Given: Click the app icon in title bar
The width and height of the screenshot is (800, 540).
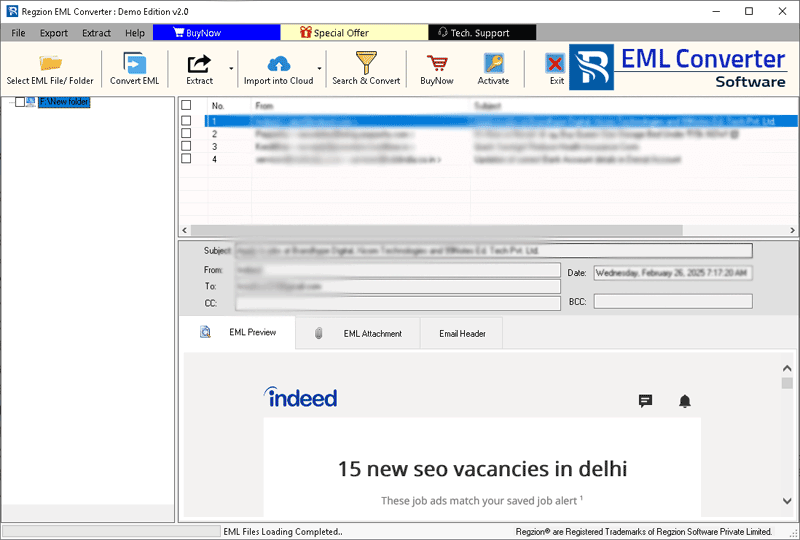Looking at the screenshot, I should [x=12, y=11].
